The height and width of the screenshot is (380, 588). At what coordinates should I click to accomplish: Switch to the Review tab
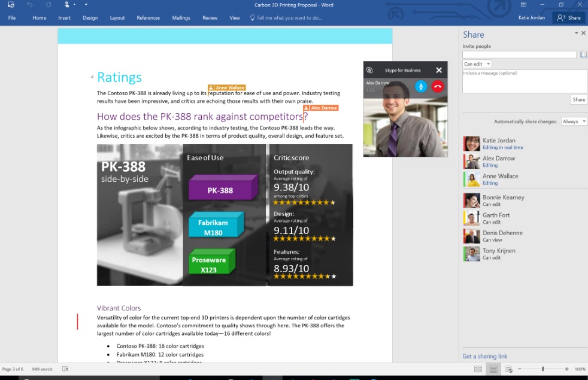(210, 17)
